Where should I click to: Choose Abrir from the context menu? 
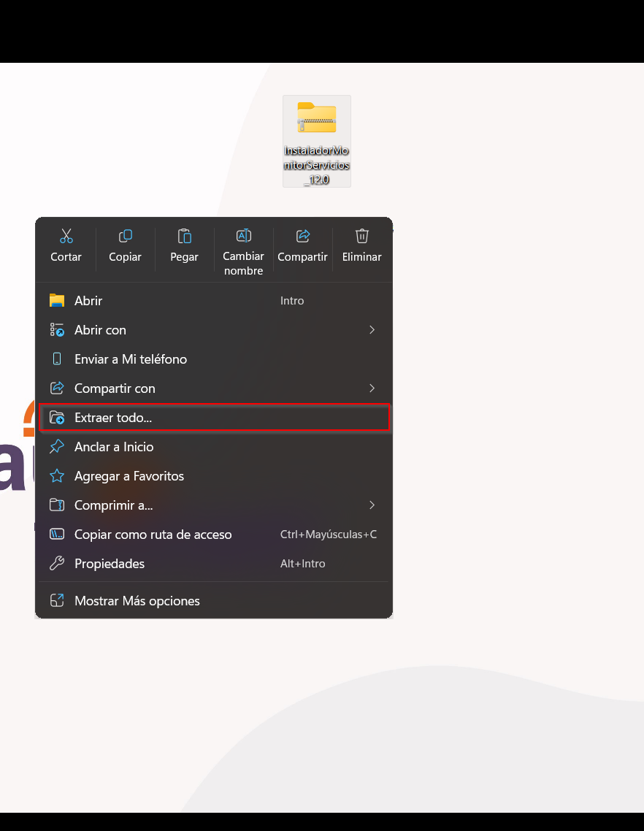click(x=214, y=301)
